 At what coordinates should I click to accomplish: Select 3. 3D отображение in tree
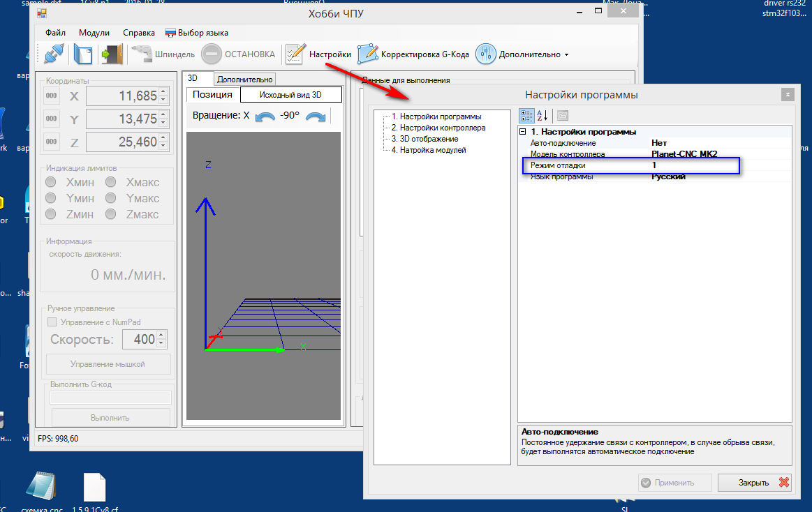click(x=425, y=139)
